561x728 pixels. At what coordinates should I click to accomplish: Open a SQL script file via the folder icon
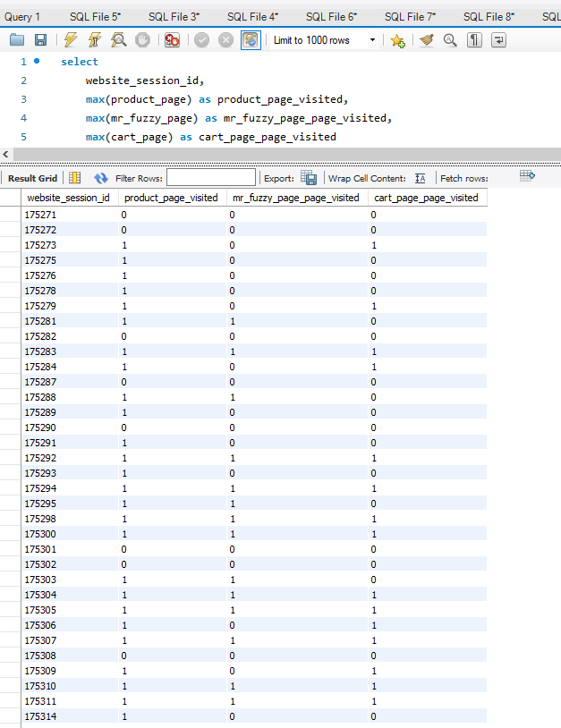tap(17, 40)
